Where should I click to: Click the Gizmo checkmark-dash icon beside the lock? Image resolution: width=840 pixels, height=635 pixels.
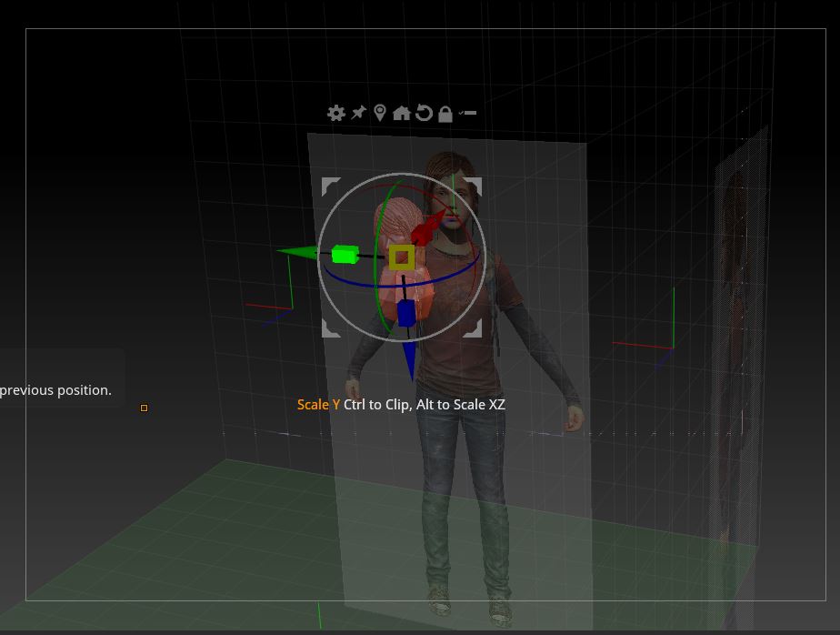tap(467, 113)
